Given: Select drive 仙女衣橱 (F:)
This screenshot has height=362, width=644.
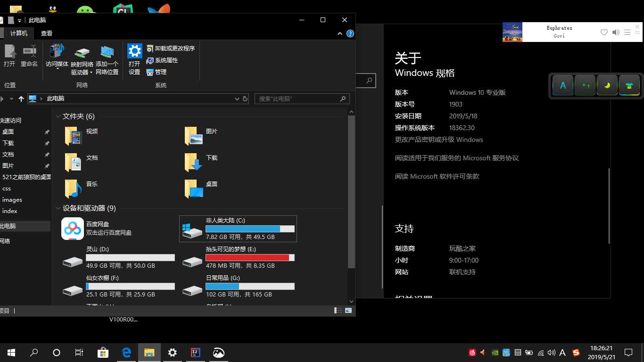Looking at the screenshot, I should pos(118,286).
